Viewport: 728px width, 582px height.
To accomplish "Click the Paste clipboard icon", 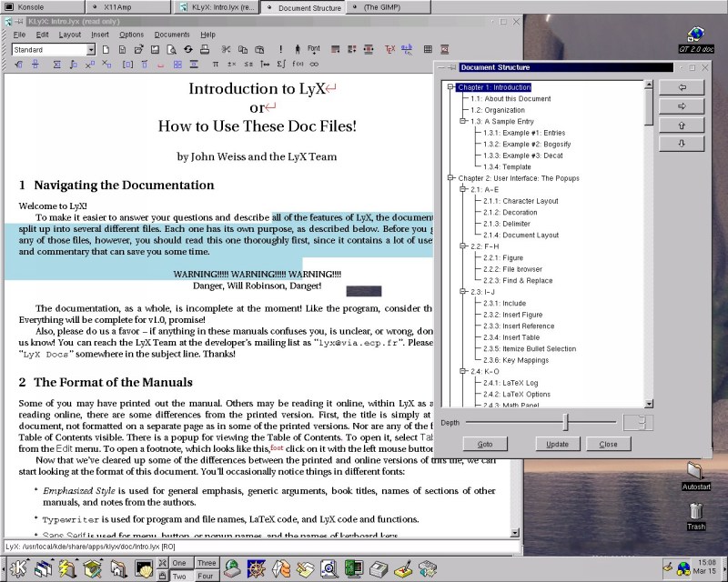I will 259,49.
